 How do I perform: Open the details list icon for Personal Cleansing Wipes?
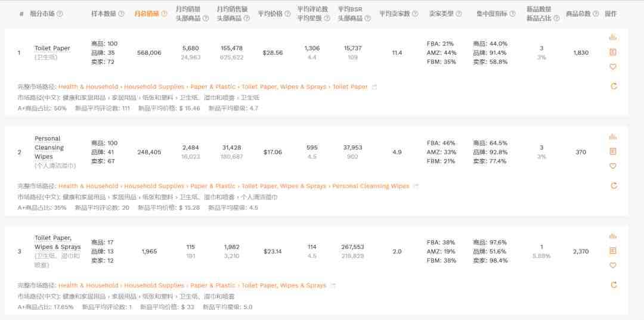click(613, 151)
